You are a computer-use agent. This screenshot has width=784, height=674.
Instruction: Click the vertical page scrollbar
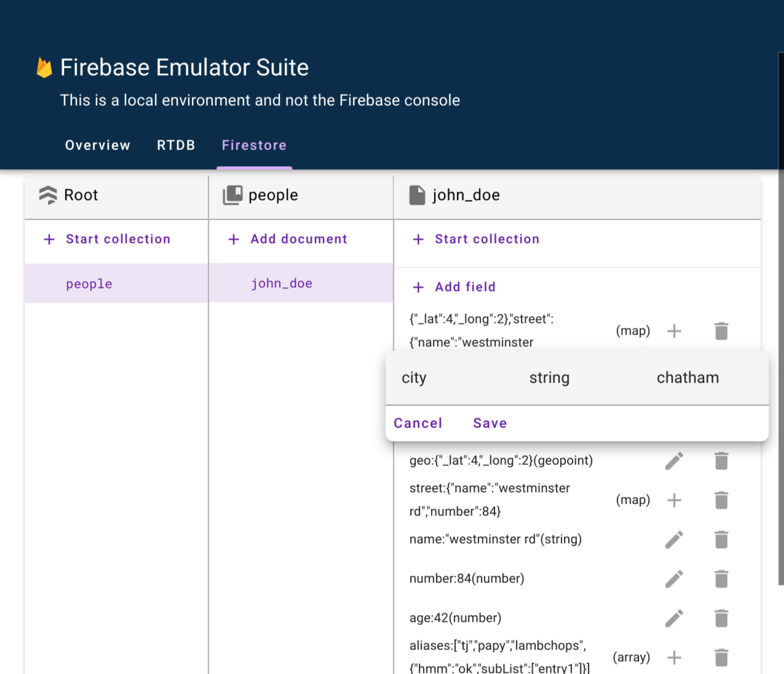pos(781,320)
